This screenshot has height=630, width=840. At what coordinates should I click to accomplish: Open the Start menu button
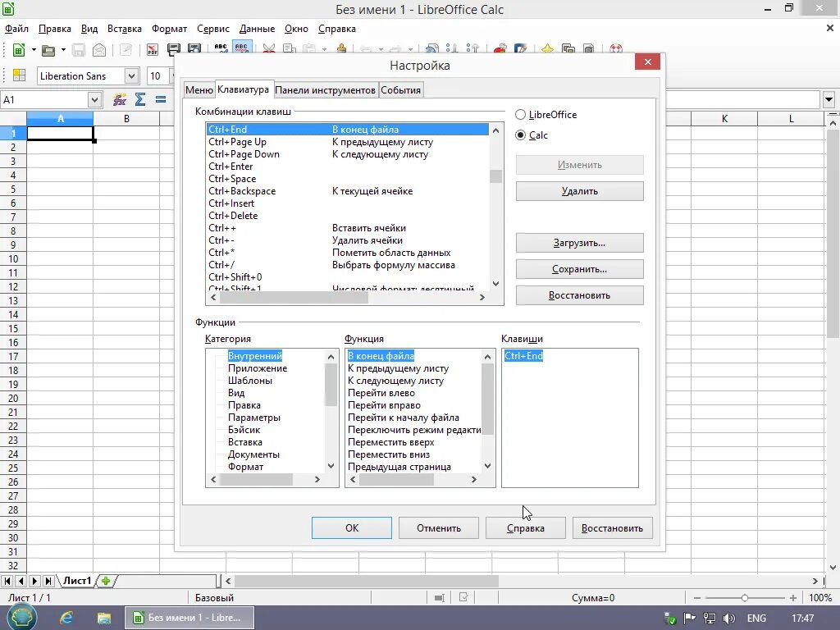click(21, 618)
